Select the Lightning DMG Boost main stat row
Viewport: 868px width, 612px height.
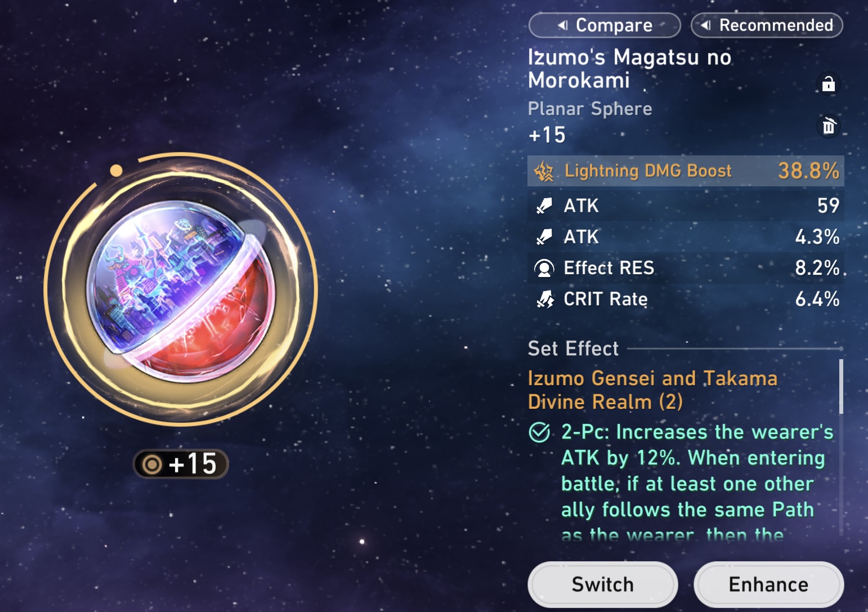(x=686, y=171)
